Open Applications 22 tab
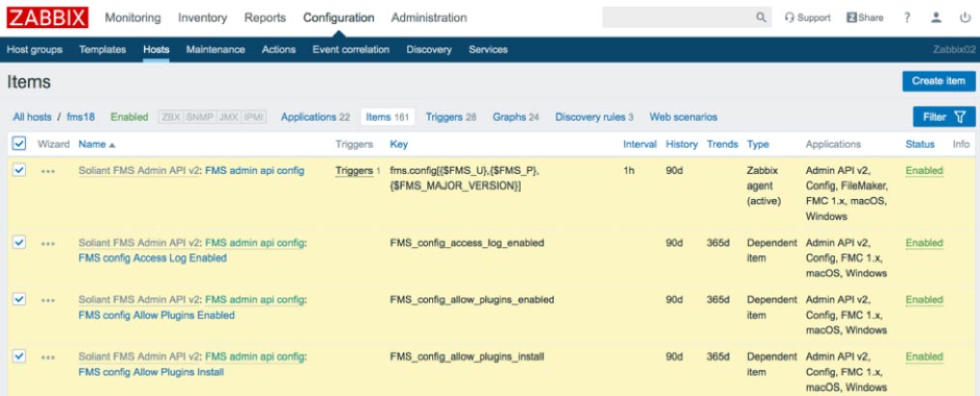 315,117
